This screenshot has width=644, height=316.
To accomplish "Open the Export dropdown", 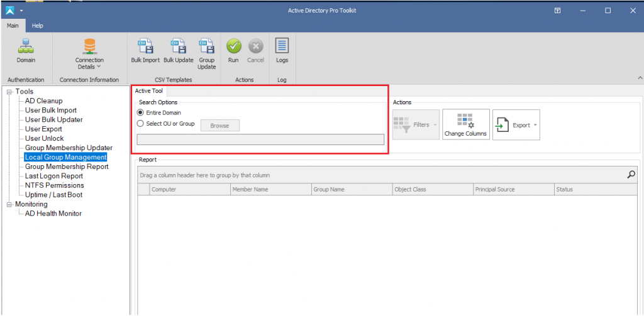I will [516, 125].
